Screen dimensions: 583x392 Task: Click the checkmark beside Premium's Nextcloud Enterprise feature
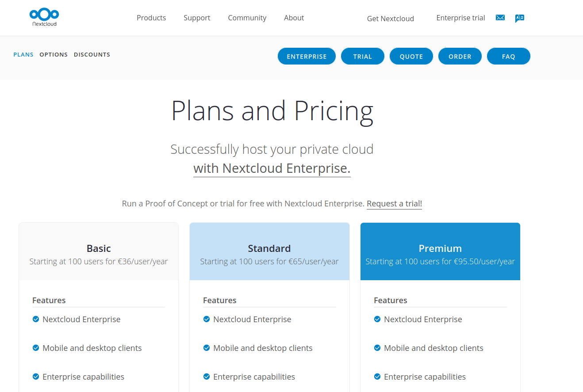tap(377, 319)
